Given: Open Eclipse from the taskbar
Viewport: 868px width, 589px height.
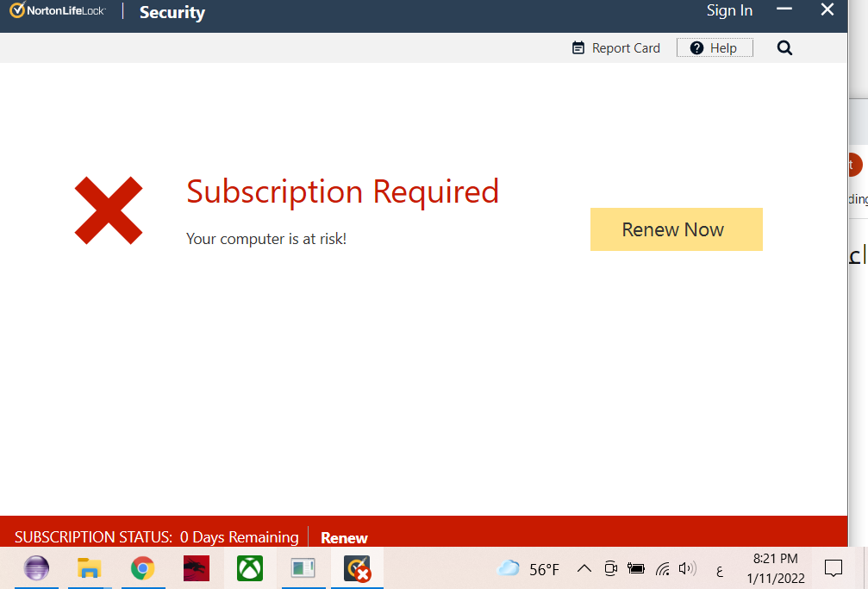Looking at the screenshot, I should [x=36, y=568].
